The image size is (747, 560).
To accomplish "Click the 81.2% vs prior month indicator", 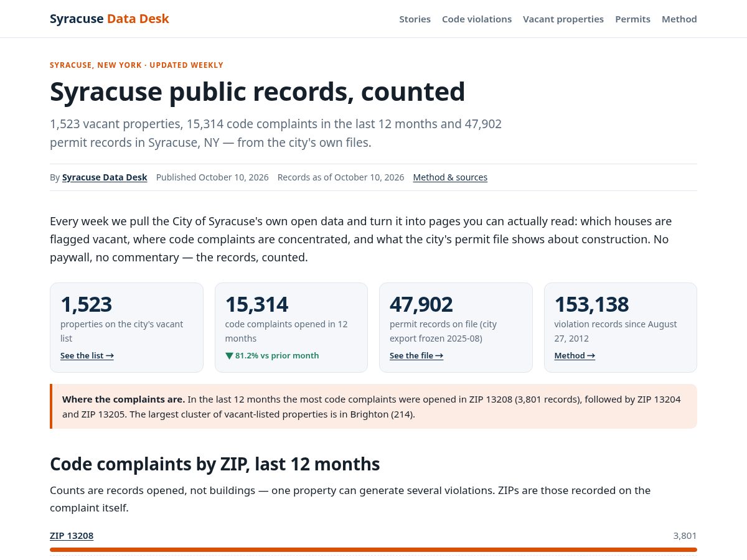I will [x=272, y=356].
